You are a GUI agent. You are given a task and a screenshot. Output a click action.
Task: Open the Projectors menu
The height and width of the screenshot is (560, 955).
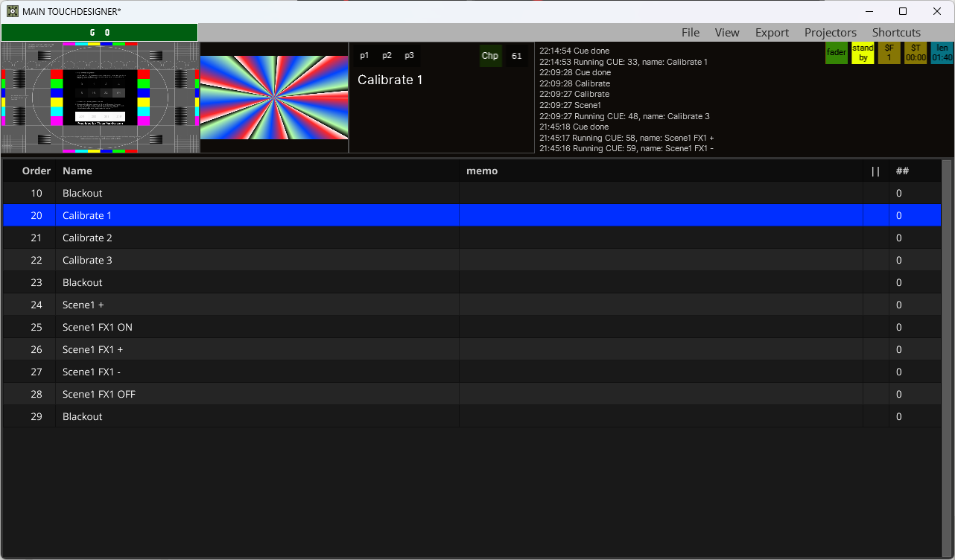[x=831, y=33]
